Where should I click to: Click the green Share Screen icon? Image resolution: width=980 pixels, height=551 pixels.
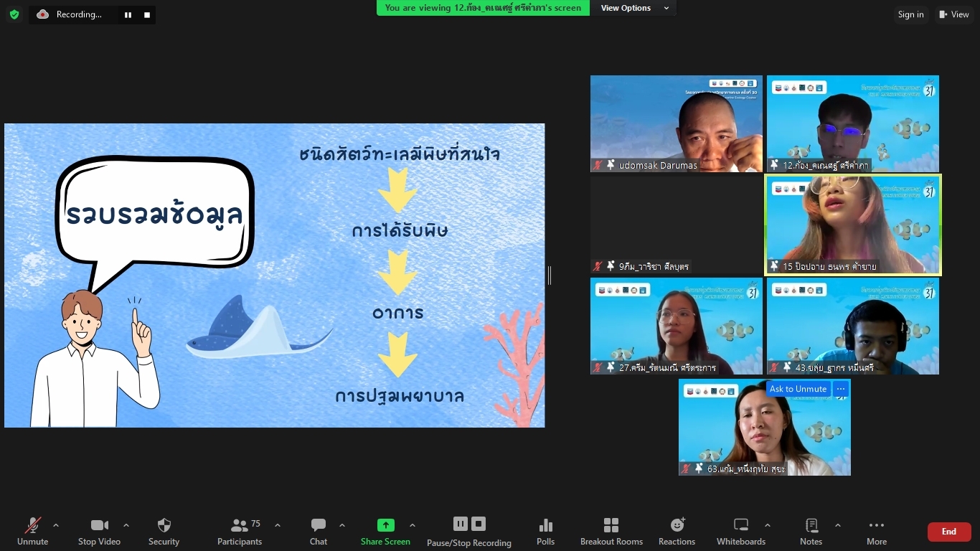[385, 525]
